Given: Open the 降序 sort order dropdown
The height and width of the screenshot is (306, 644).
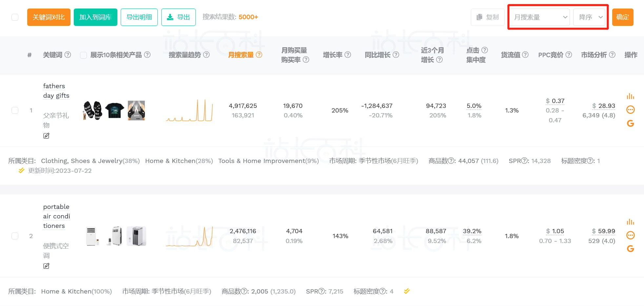Looking at the screenshot, I should (589, 17).
